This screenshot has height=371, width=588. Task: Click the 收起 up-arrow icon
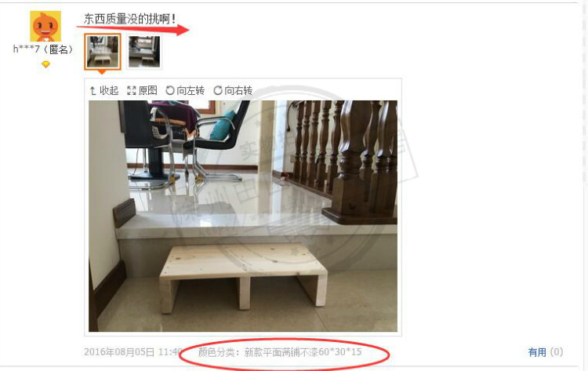point(93,91)
